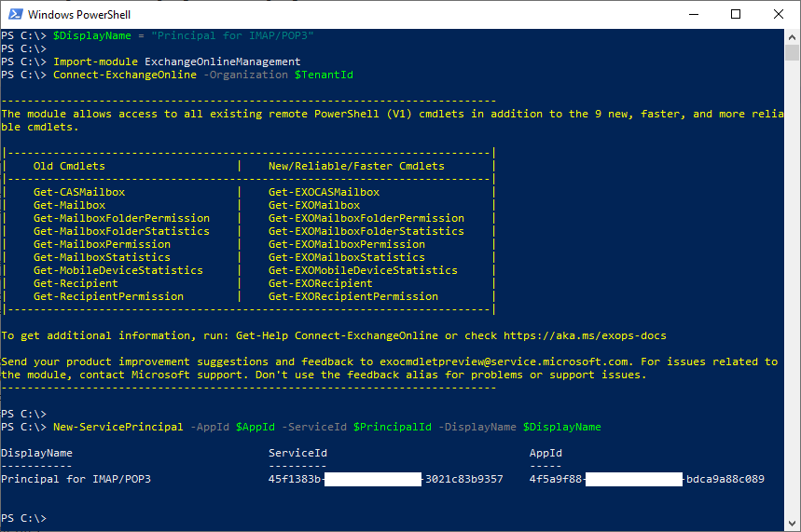Click the $DisplayName variable assignment line

[x=158, y=35]
